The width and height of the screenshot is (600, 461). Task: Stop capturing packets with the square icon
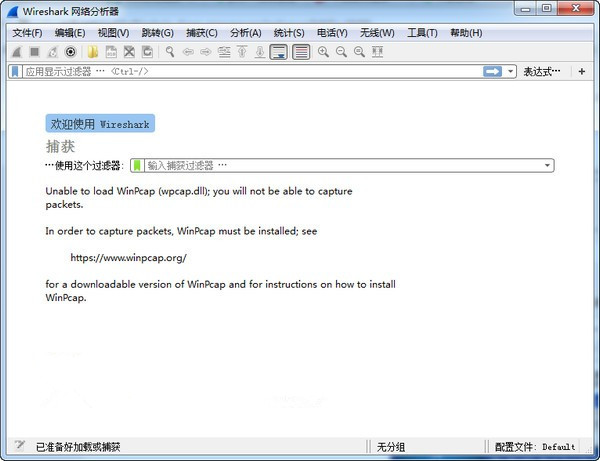click(34, 52)
